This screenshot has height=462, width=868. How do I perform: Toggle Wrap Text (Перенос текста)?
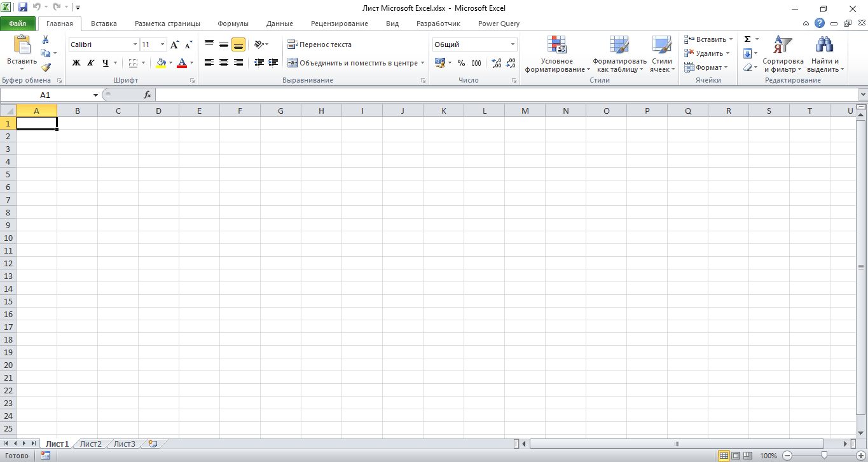tap(319, 44)
